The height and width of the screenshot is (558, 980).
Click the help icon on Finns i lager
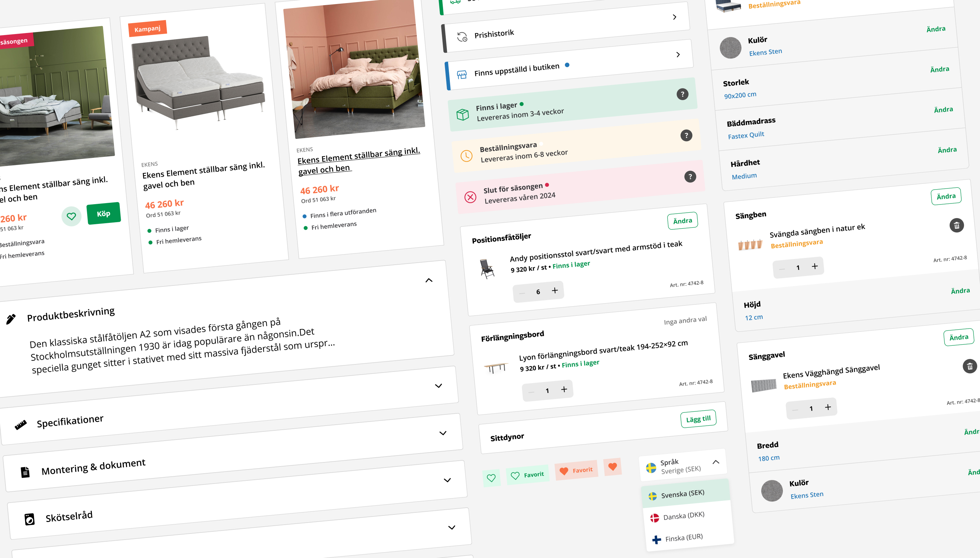point(682,94)
